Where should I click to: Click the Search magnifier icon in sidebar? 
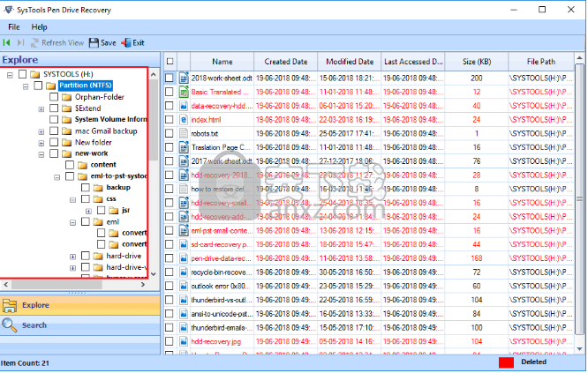(x=10, y=325)
